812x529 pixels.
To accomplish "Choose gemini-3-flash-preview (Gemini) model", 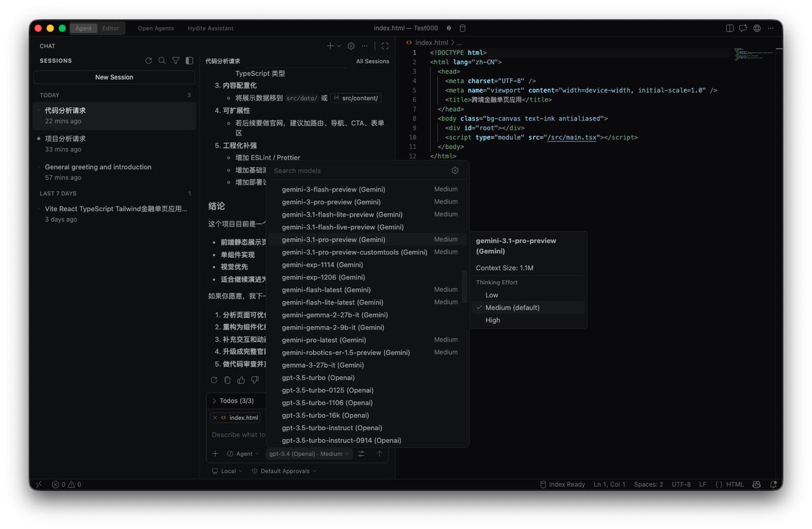I will [367, 189].
